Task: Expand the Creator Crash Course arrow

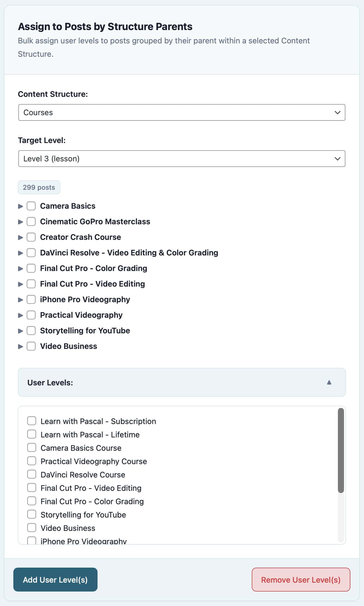Action: pos(20,237)
